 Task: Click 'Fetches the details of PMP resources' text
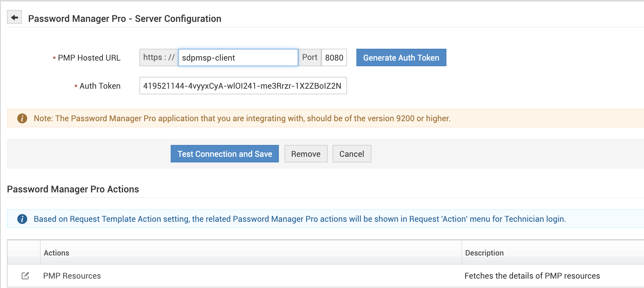532,276
